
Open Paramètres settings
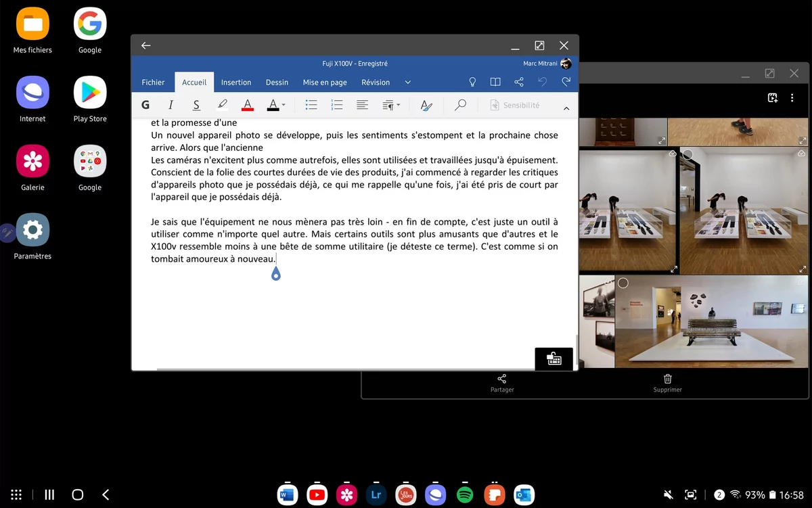(32, 237)
